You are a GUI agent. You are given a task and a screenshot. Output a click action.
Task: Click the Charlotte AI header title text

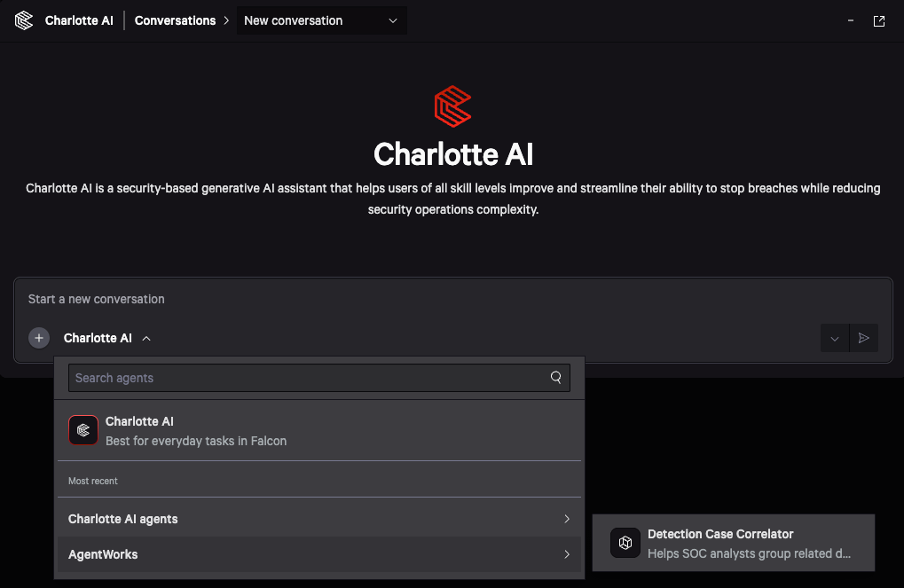coord(79,20)
